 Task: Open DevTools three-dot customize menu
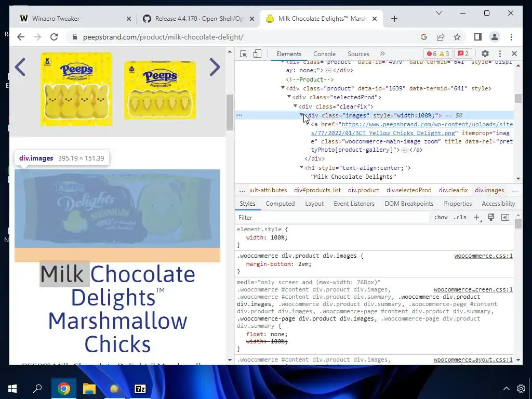click(500, 54)
